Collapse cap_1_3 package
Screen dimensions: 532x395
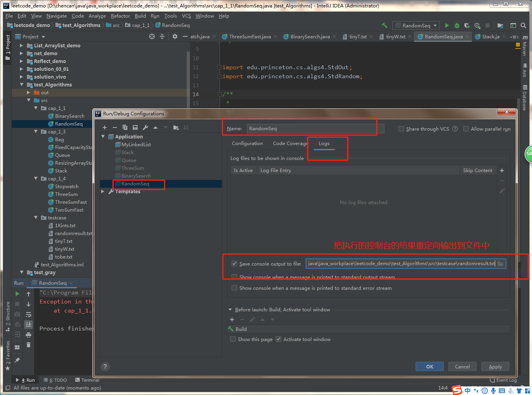tap(36, 131)
